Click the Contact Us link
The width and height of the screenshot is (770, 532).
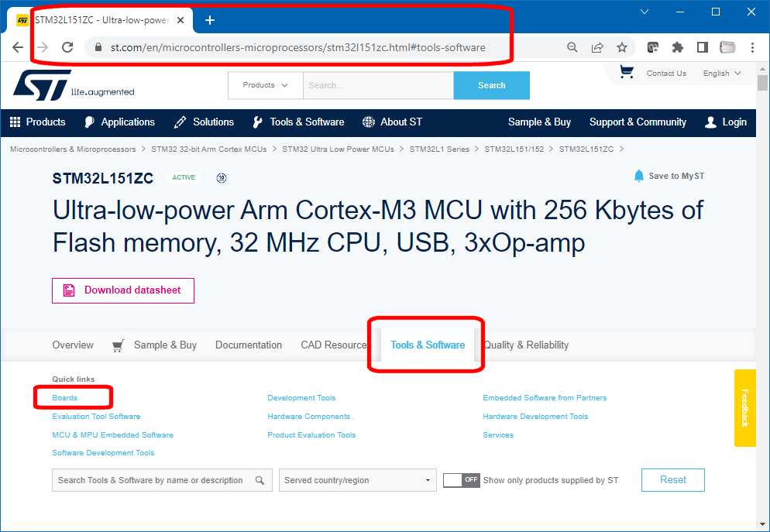666,73
